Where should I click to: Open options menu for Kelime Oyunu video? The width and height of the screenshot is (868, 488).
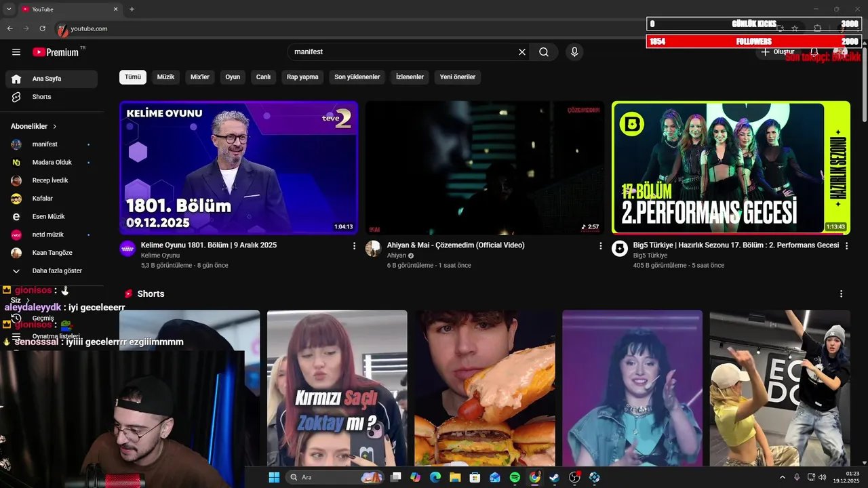click(354, 246)
